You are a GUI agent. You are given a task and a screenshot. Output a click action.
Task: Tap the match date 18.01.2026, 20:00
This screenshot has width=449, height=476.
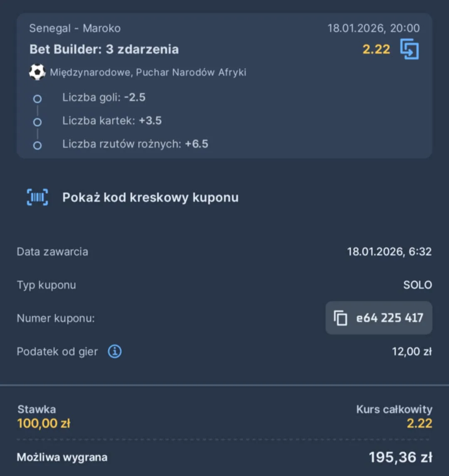373,28
